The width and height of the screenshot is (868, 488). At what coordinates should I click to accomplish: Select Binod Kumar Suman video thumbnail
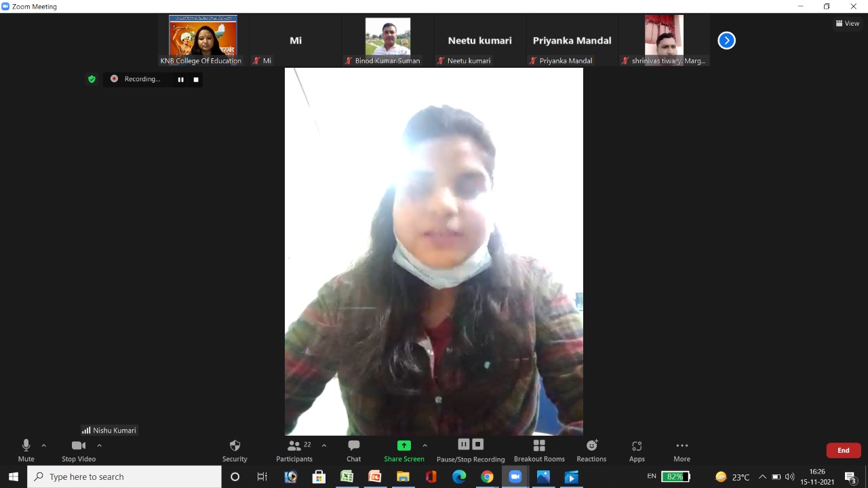click(388, 40)
